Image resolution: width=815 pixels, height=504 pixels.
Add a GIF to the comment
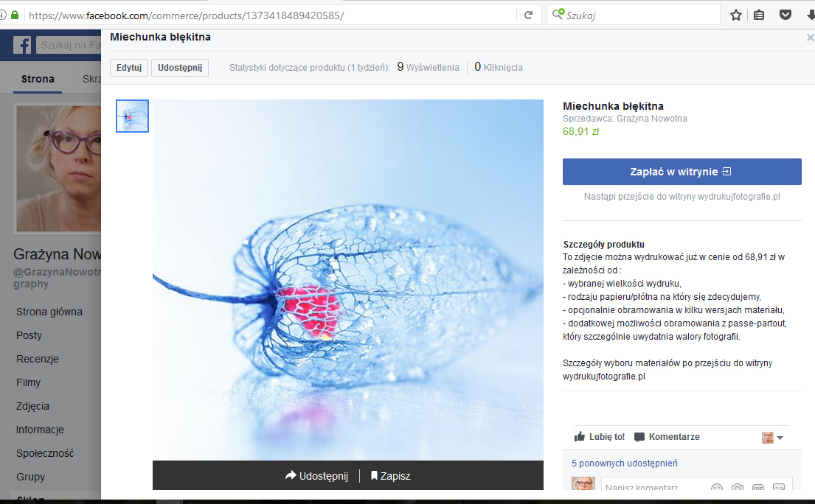[757, 488]
